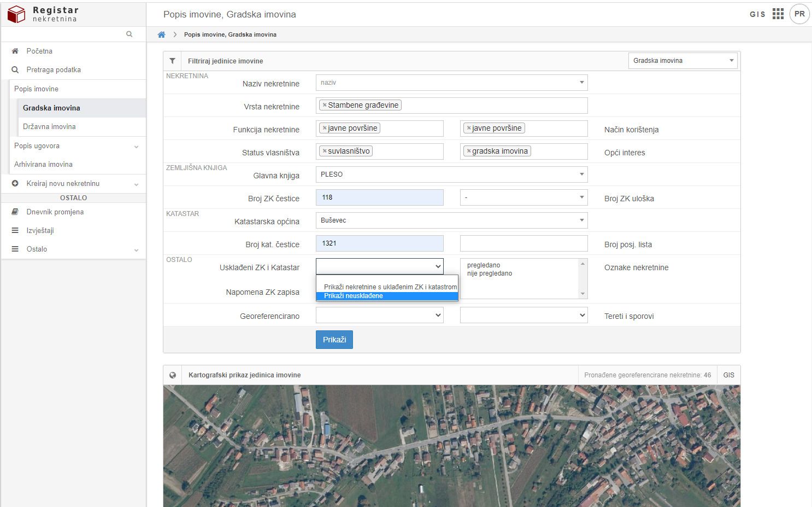Viewport: 812px width, 507px height.
Task: Click the Broj posj. lista input field
Action: (523, 243)
